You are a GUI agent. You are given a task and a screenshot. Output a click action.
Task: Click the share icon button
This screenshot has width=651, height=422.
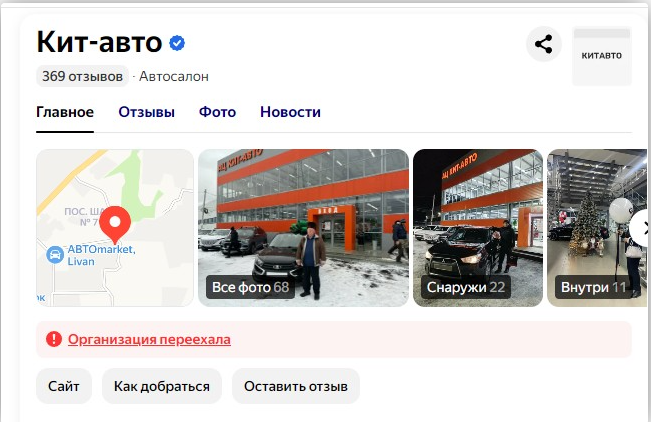pos(543,44)
